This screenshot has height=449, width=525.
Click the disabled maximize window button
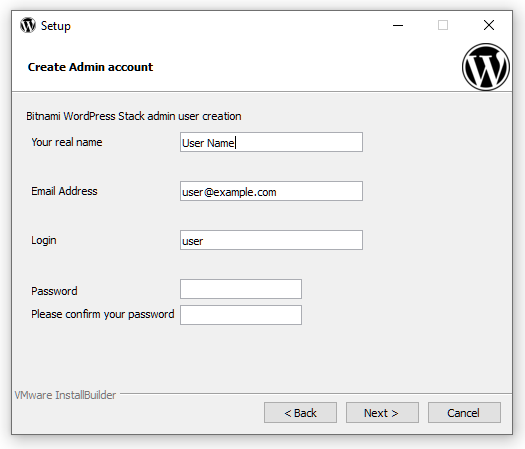pos(443,25)
